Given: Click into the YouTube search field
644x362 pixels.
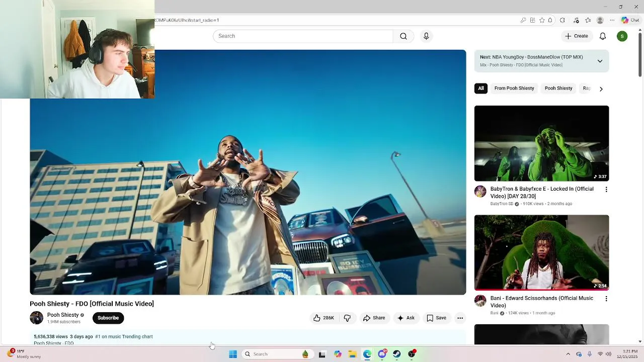Looking at the screenshot, I should [x=303, y=36].
